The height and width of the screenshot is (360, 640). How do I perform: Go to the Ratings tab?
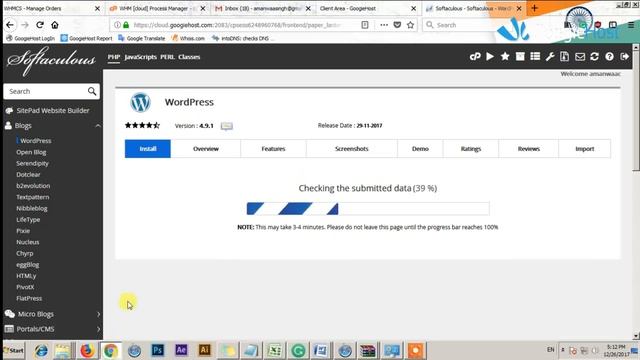coord(471,149)
